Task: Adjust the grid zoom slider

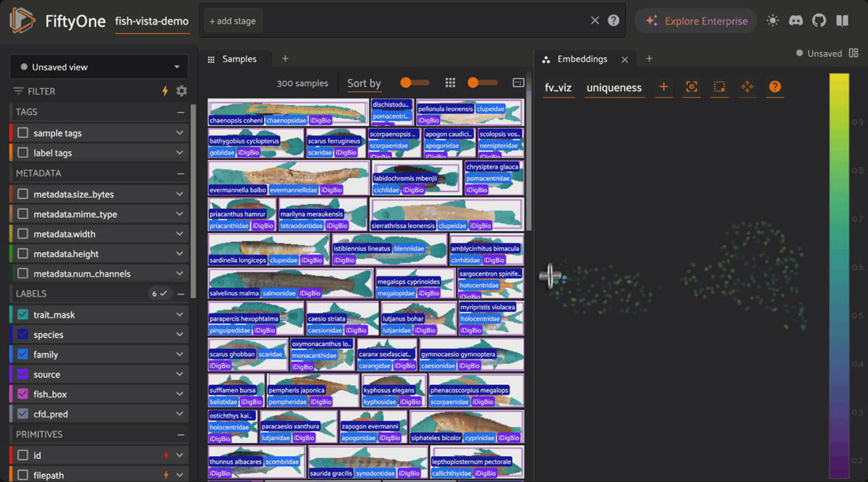Action: point(482,83)
